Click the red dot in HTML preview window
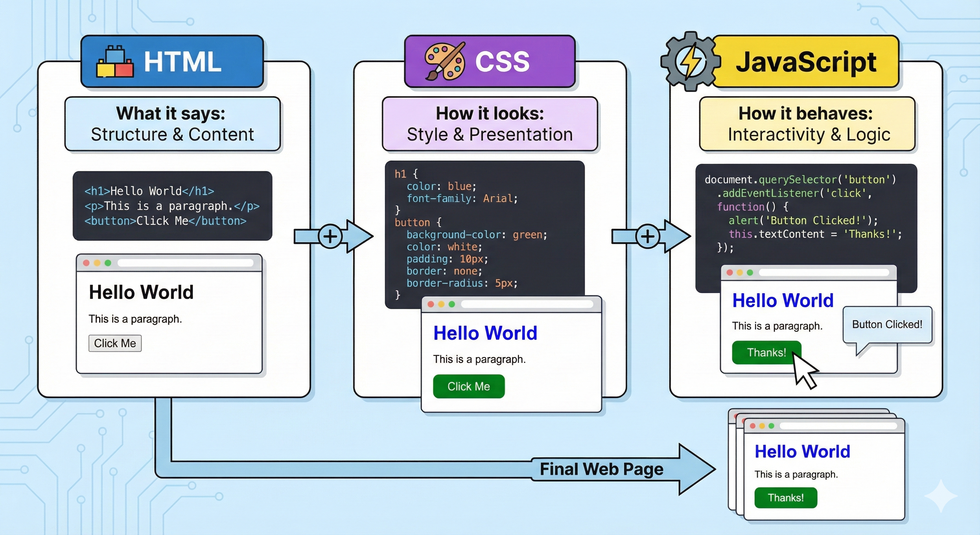Image resolution: width=980 pixels, height=535 pixels. (86, 263)
